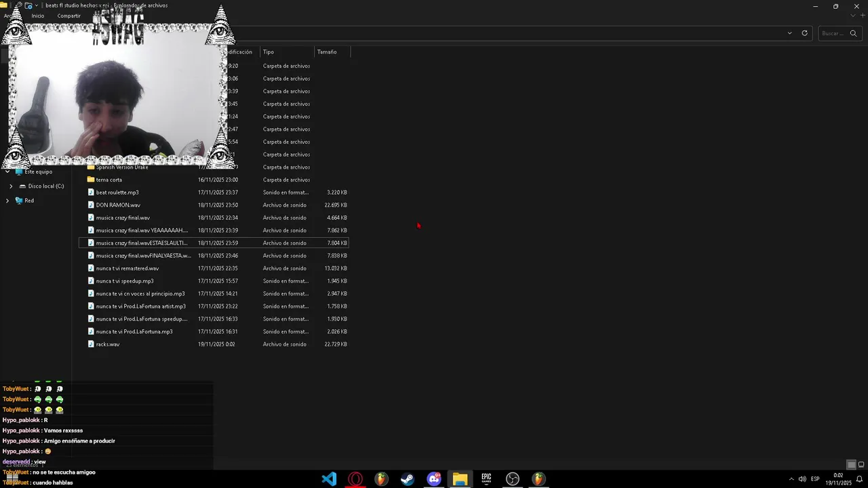Expand the ribbon with the chevron
Viewport: 868px width, 488px height.
853,16
